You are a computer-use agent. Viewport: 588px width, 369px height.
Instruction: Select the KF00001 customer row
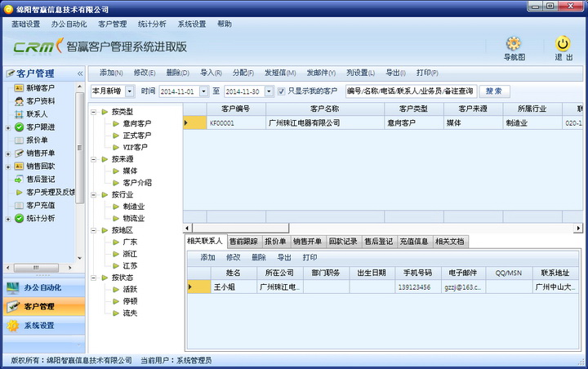click(383, 122)
